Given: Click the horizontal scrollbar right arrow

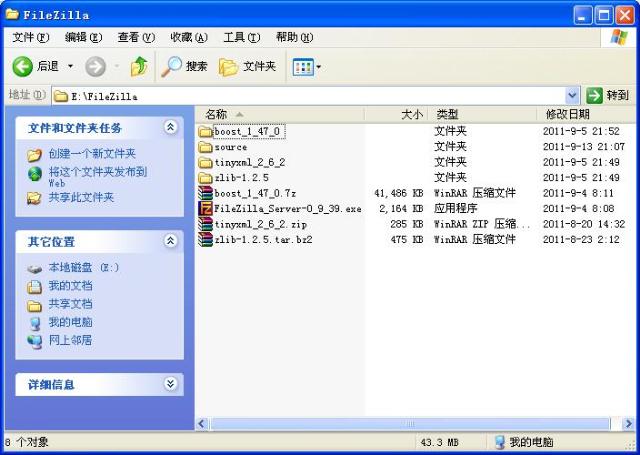Looking at the screenshot, I should pos(628,424).
